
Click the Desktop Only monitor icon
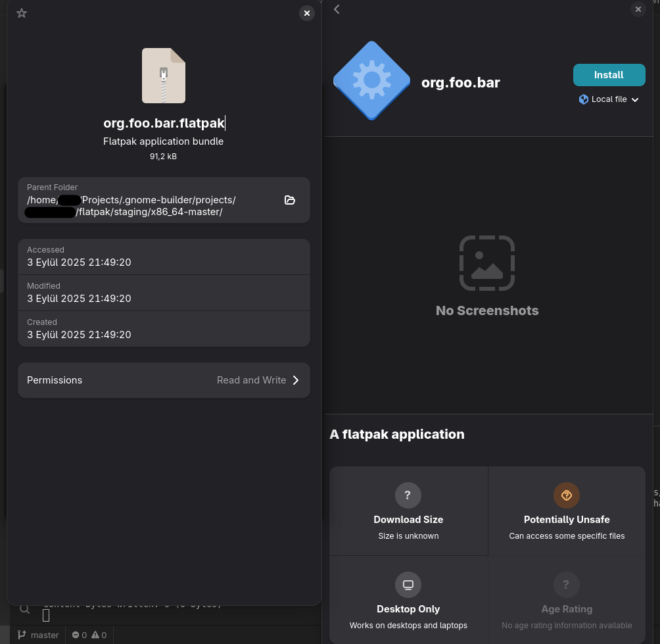click(x=408, y=585)
